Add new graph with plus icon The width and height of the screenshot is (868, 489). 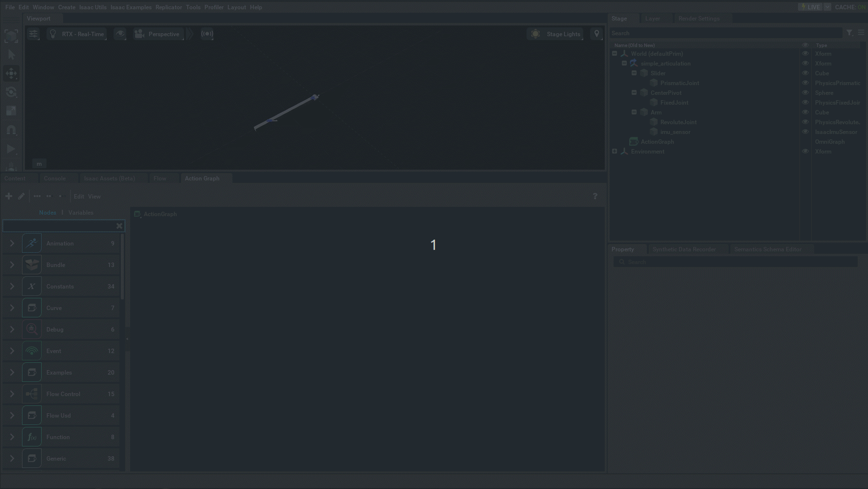coord(9,196)
